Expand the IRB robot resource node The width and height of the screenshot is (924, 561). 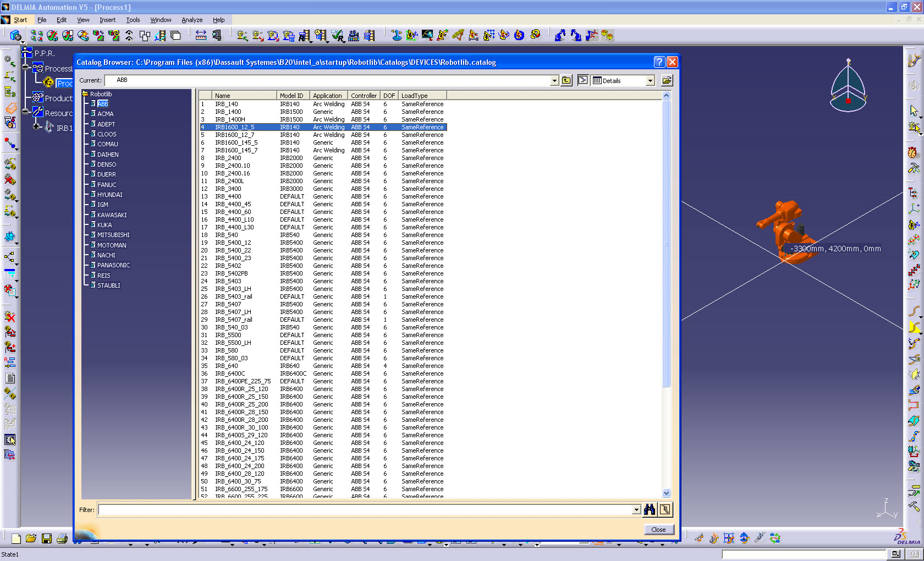pos(36,127)
